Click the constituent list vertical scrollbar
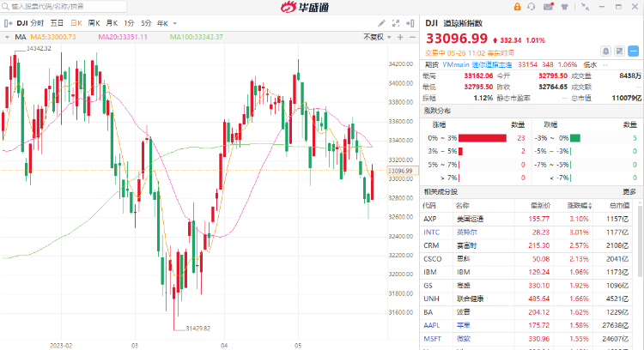This screenshot has width=644, height=350. click(x=640, y=239)
